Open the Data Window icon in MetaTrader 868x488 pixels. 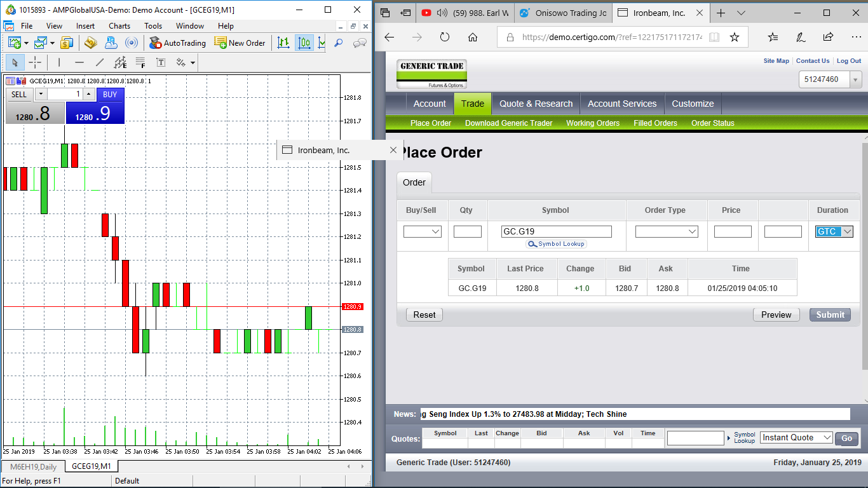91,43
